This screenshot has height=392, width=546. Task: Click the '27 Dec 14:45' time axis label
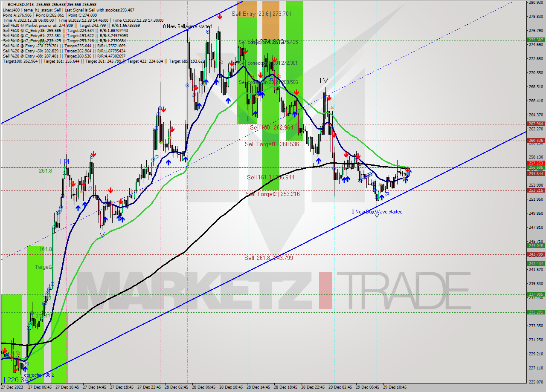95,387
